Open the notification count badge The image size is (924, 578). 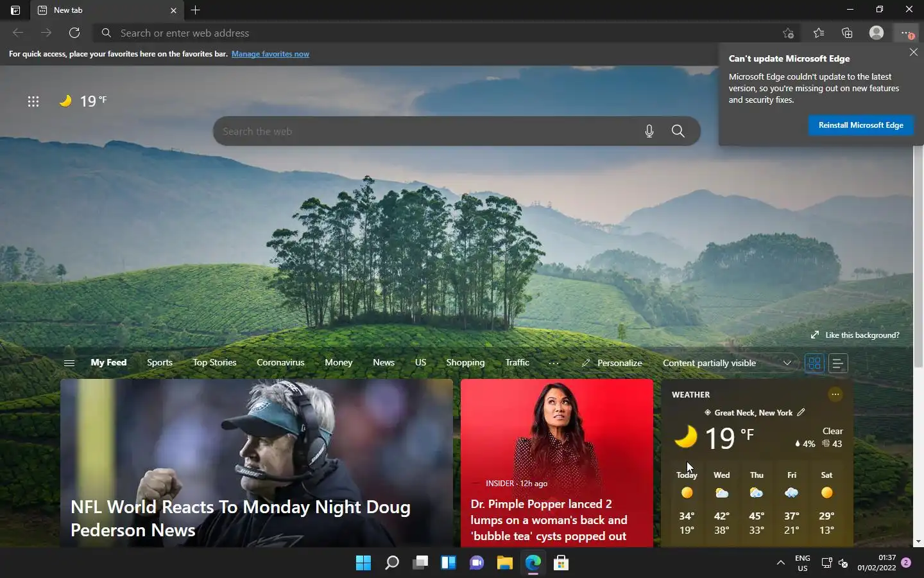pyautogui.click(x=906, y=563)
